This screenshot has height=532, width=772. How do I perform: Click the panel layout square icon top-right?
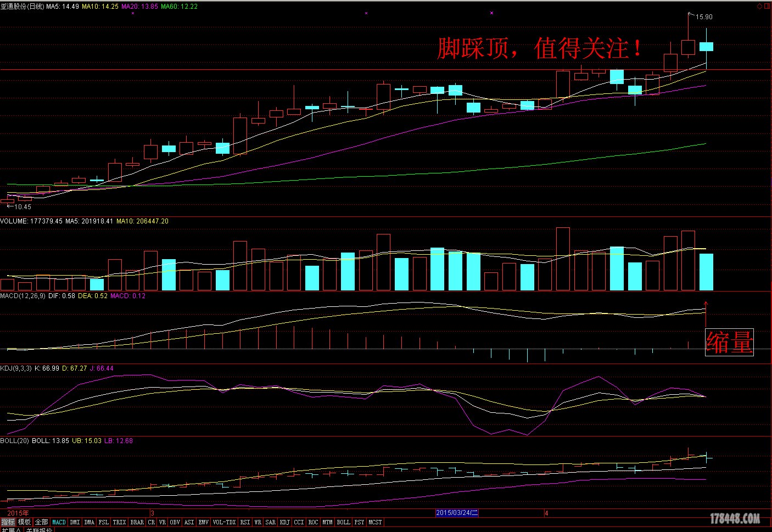pyautogui.click(x=767, y=6)
